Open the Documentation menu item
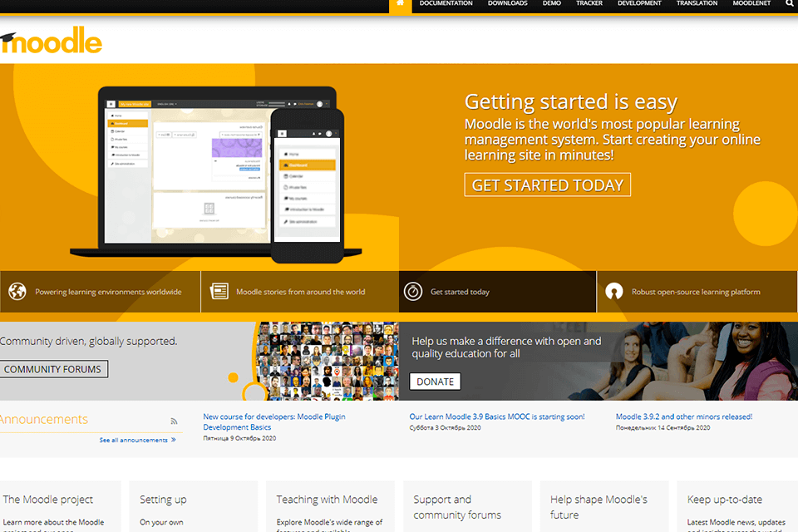 (446, 3)
